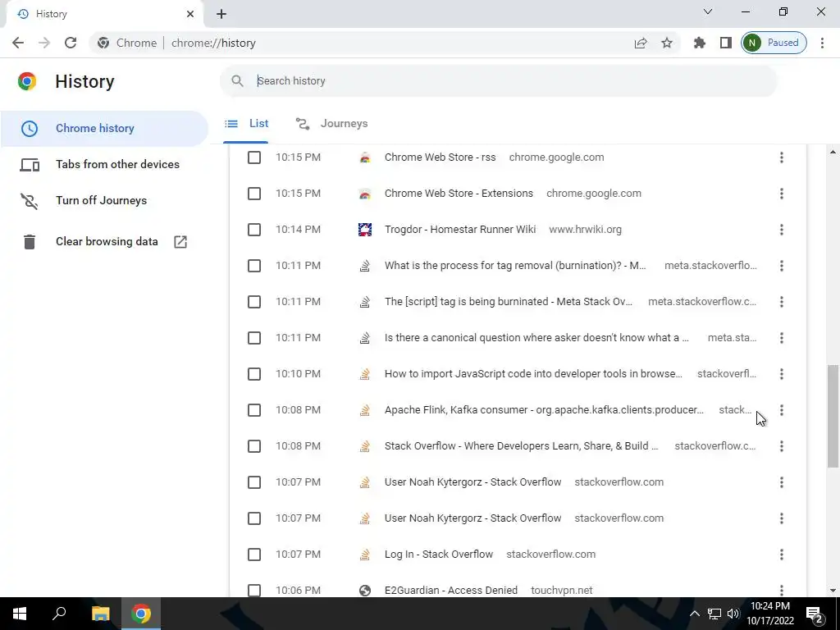The height and width of the screenshot is (630, 840).
Task: Check the Chrome Web Store - rss entry
Action: (x=254, y=157)
